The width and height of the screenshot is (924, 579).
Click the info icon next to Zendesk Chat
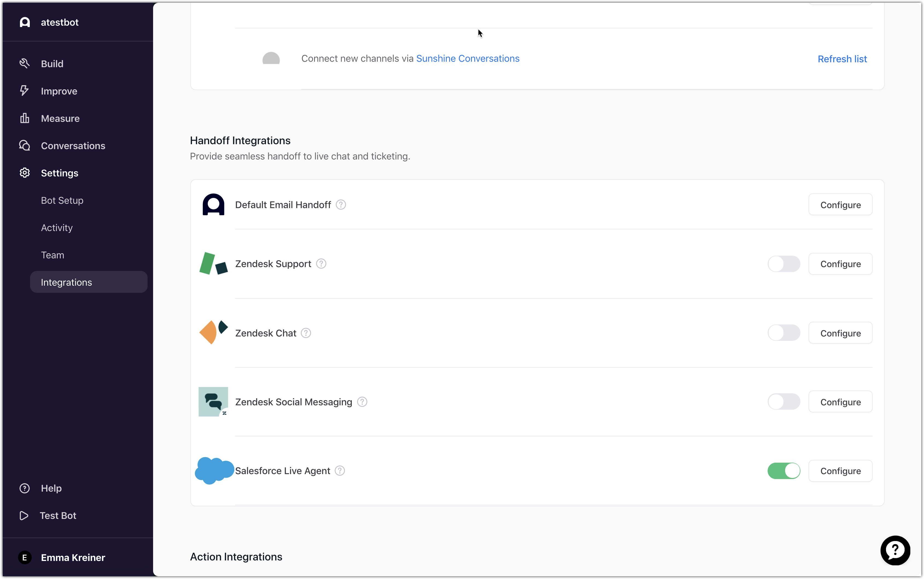click(x=306, y=333)
